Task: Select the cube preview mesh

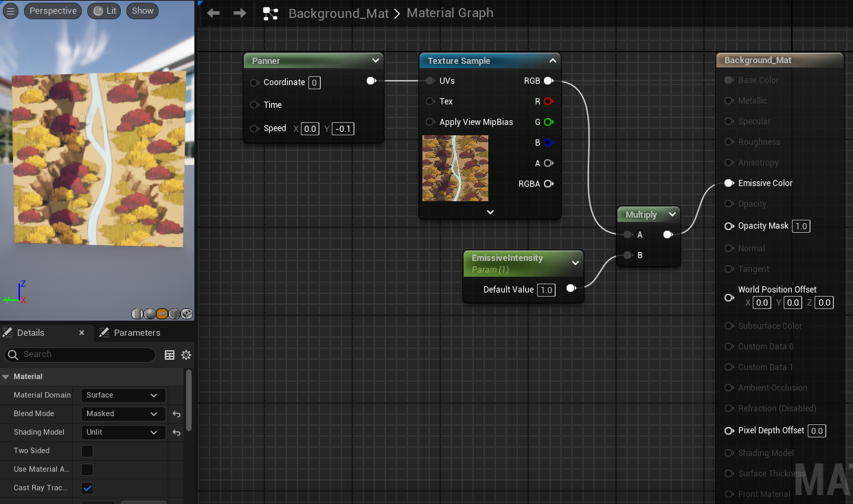Action: pyautogui.click(x=174, y=314)
